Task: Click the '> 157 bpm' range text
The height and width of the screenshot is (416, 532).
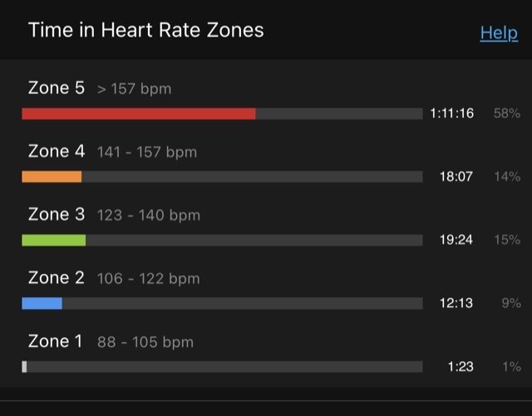Action: (x=135, y=89)
